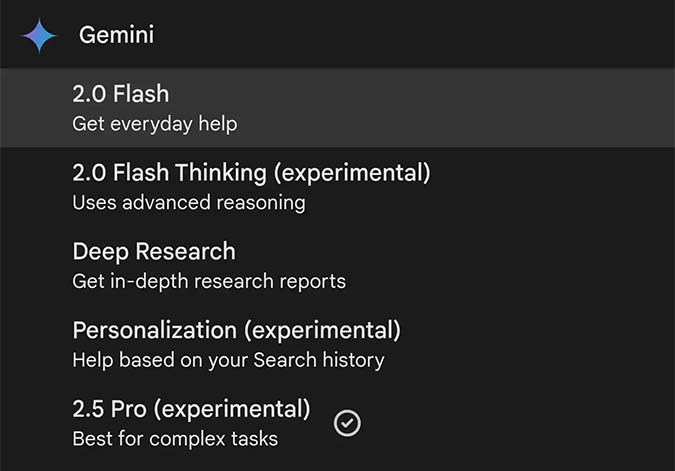
Task: Click the "Get everyday help" description
Action: pyautogui.click(x=154, y=125)
